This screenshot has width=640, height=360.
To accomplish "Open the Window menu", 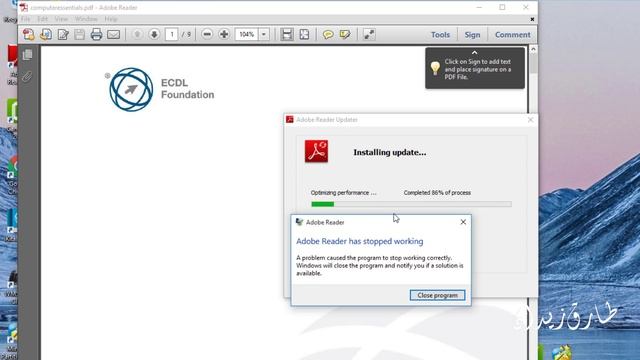I will (86, 19).
